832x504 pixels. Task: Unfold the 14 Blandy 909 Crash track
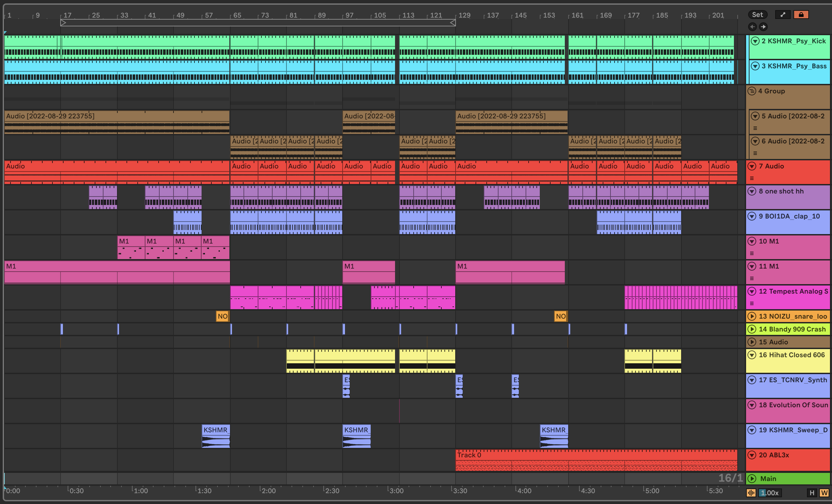752,329
